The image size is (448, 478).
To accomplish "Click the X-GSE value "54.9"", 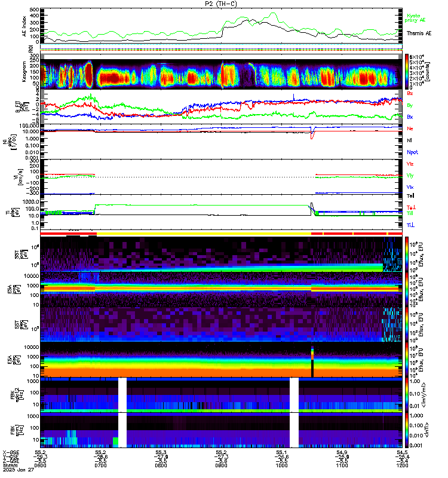I will [342, 452].
